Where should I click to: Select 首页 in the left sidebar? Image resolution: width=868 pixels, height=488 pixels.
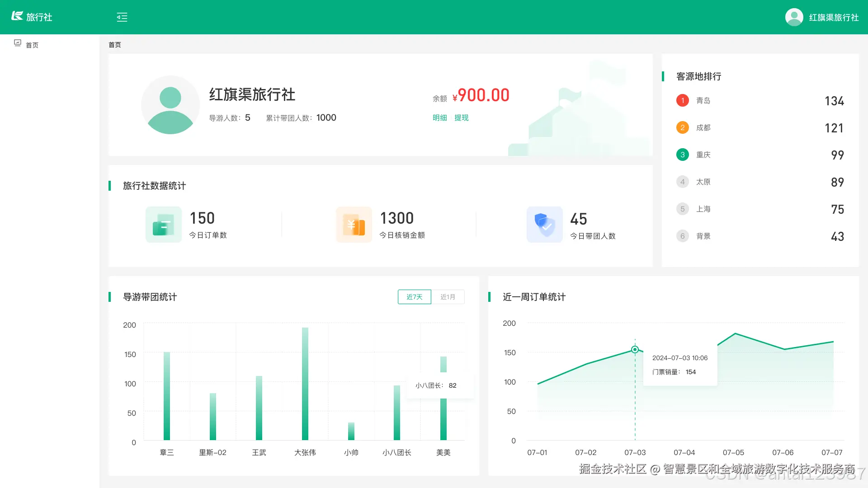pos(32,45)
